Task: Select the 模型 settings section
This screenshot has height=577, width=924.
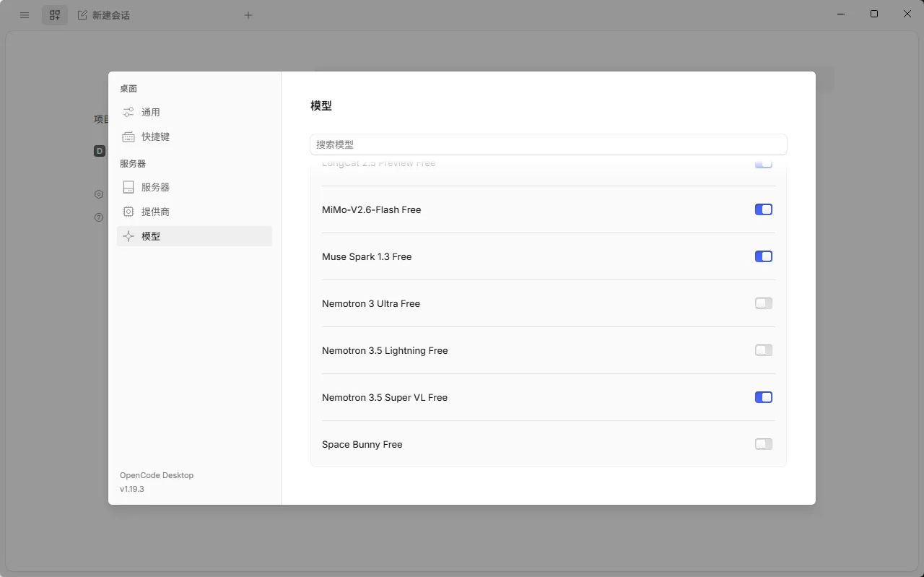Action: [194, 236]
